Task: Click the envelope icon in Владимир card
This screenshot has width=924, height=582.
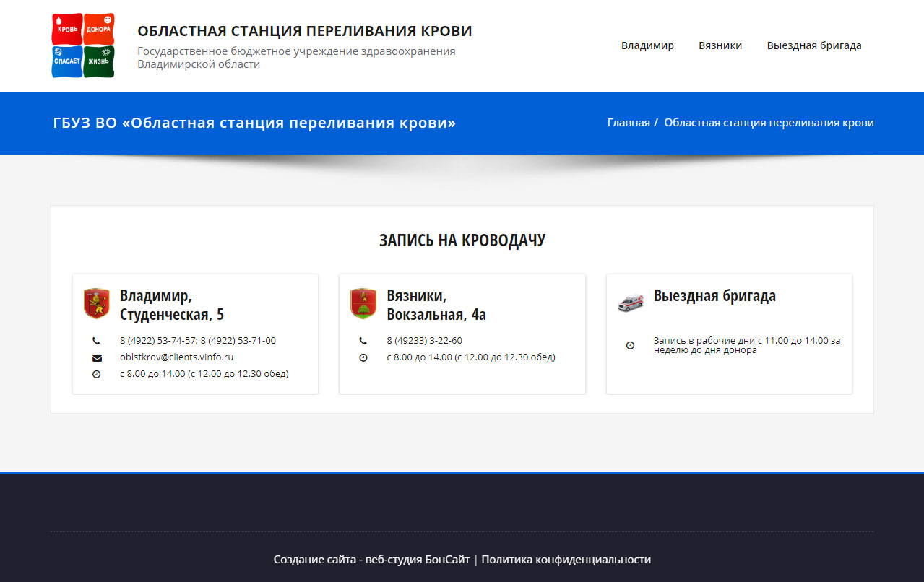Action: 97,357
